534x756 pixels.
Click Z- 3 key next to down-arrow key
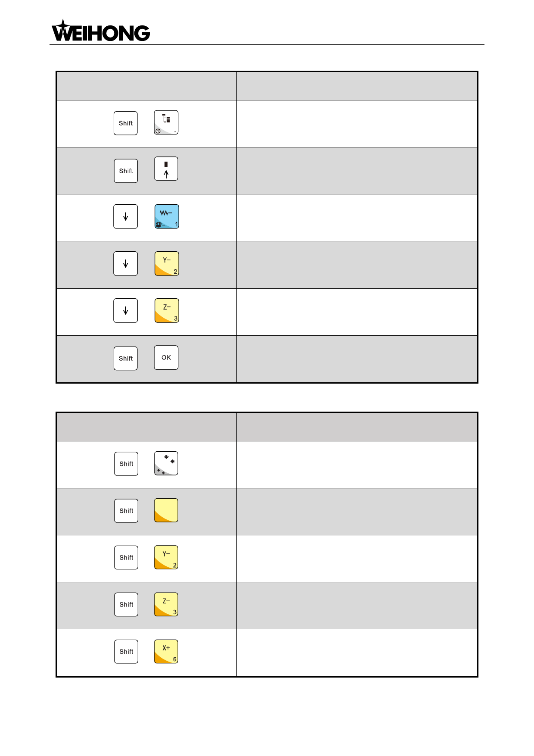coord(167,311)
